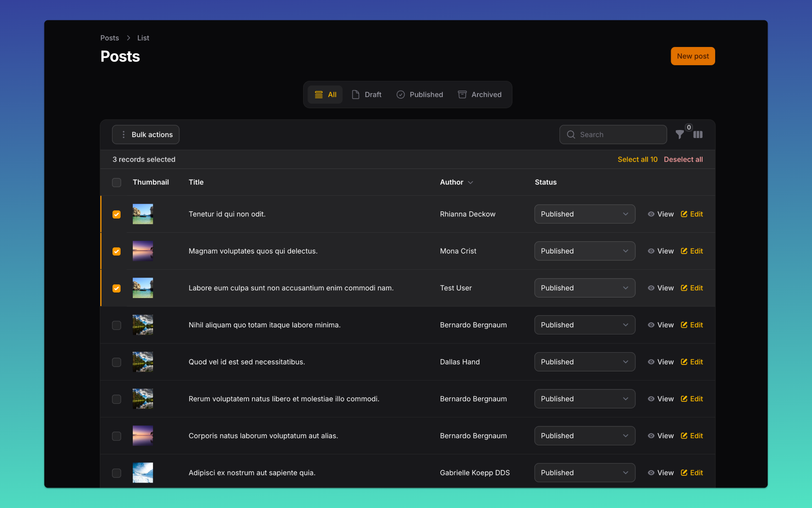The height and width of the screenshot is (508, 812).
Task: Open status dropdown for Rhianna Deckow's post
Action: point(584,214)
